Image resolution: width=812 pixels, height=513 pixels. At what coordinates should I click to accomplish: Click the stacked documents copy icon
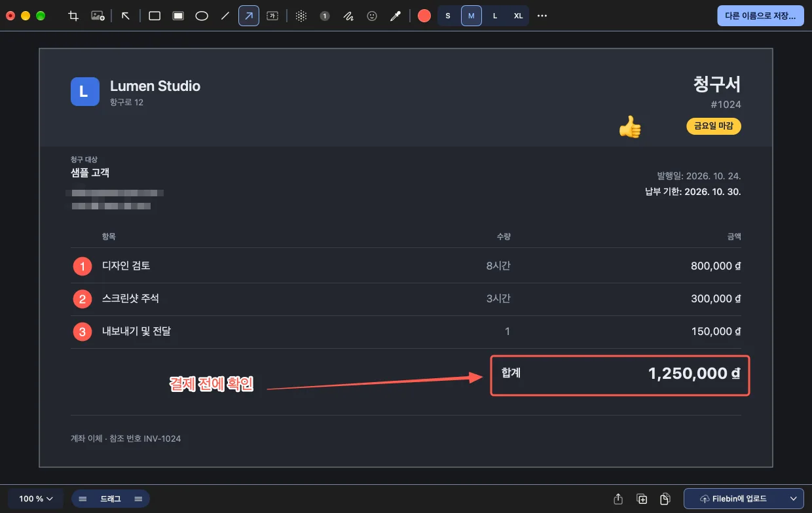click(665, 499)
